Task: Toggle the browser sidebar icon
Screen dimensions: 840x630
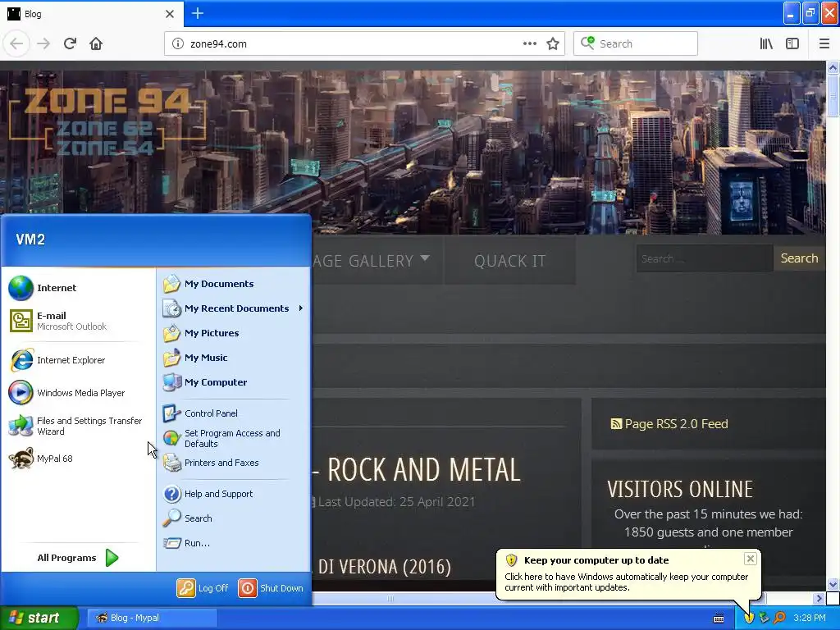Action: [x=792, y=44]
